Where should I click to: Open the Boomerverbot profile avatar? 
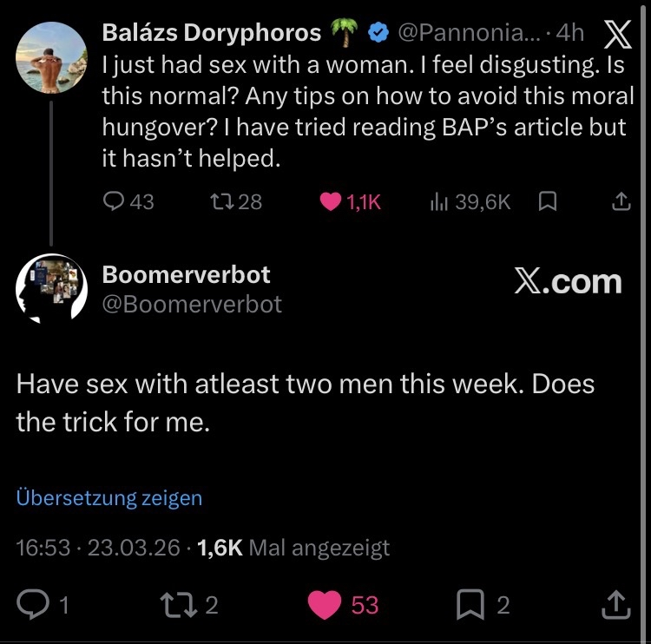point(52,290)
